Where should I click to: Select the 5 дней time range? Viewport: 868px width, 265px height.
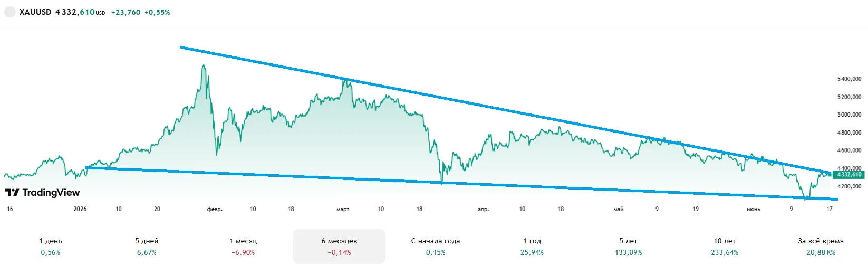[147, 247]
